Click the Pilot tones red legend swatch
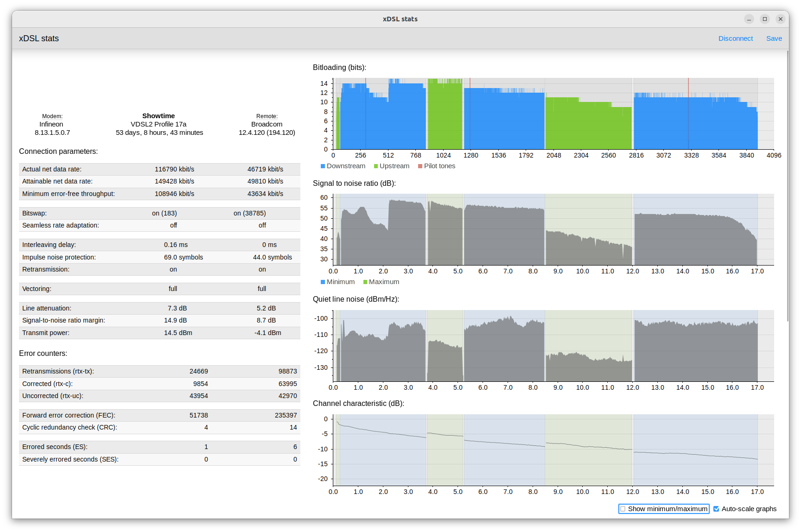 (420, 166)
